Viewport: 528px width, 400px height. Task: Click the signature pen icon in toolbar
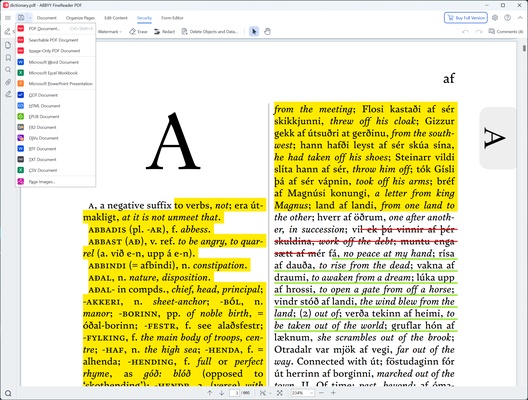pyautogui.click(x=7, y=32)
